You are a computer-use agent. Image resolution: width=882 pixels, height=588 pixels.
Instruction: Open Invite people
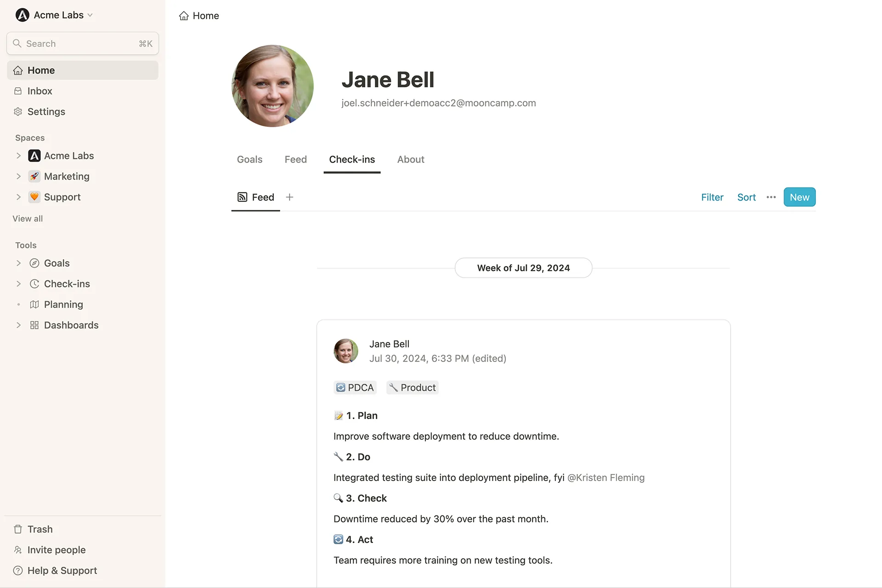(56, 550)
